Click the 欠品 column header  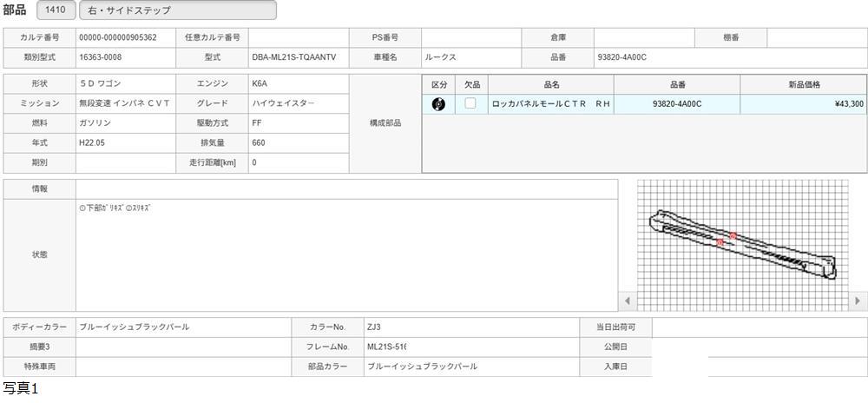click(x=471, y=84)
